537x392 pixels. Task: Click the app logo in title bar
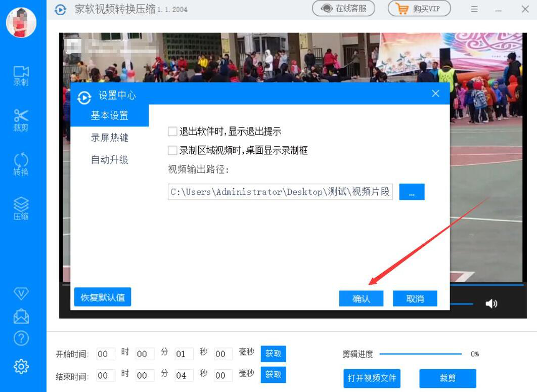[61, 10]
